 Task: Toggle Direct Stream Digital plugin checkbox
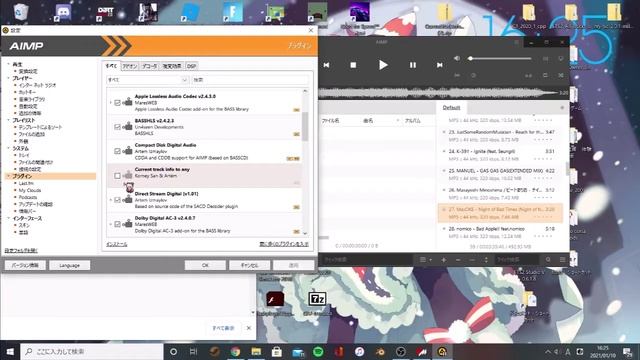click(118, 200)
